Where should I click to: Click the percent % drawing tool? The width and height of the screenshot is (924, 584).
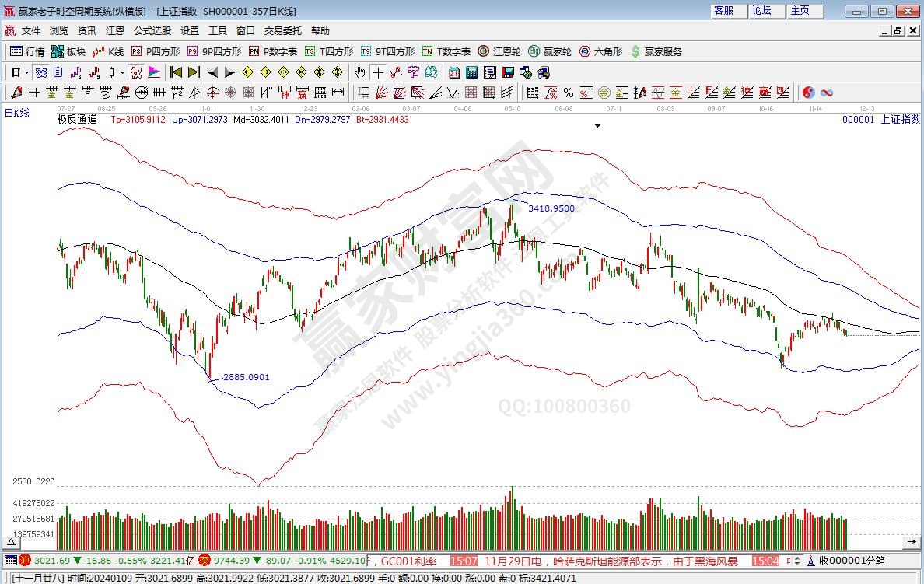click(569, 93)
